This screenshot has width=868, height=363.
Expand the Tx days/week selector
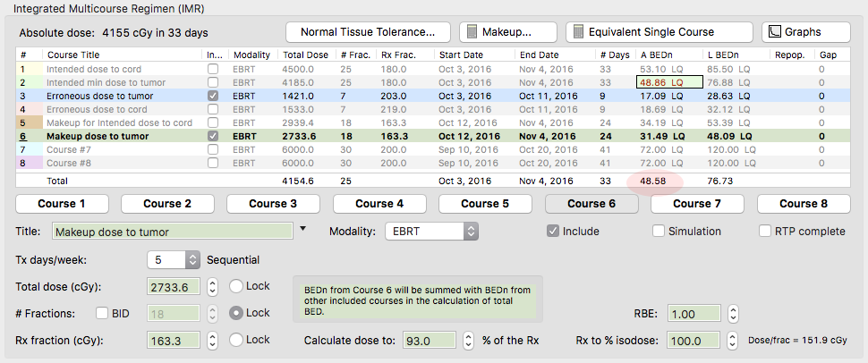192,260
